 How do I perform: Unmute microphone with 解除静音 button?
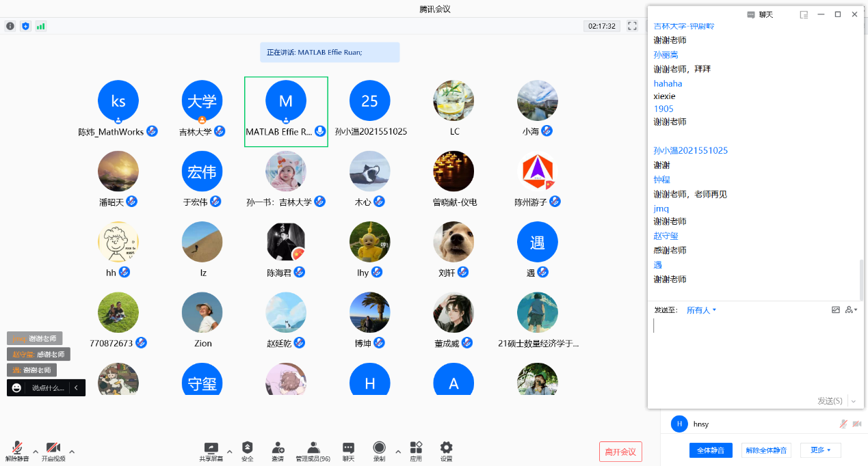pyautogui.click(x=17, y=450)
